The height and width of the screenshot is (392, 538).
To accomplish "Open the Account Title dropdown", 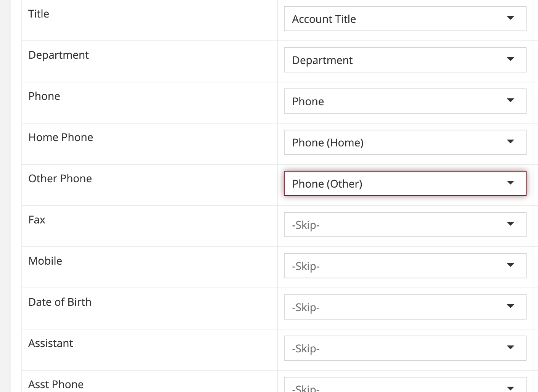I will click(405, 19).
